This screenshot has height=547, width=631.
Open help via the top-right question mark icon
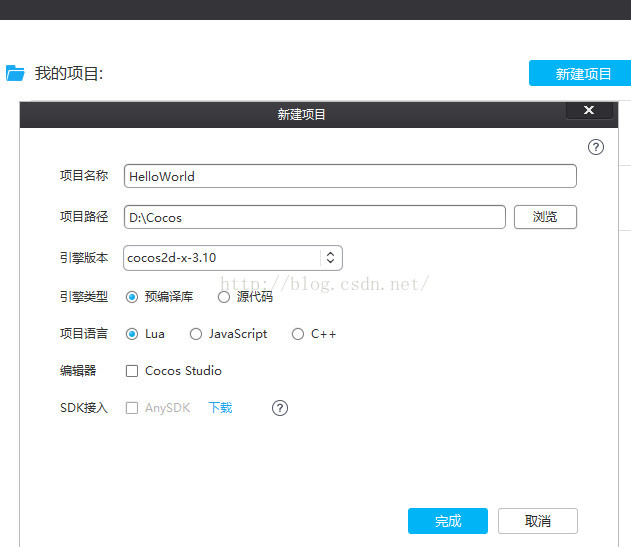point(596,147)
